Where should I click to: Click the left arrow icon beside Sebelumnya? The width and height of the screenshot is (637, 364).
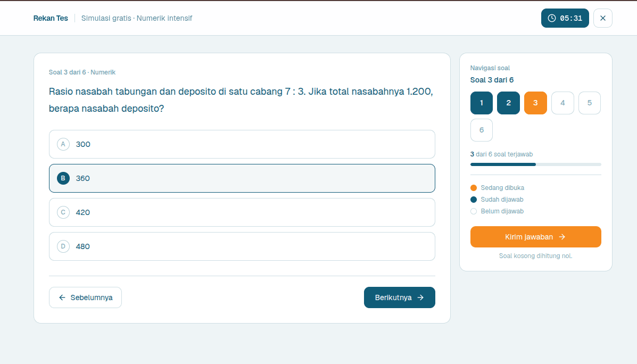[62, 298]
